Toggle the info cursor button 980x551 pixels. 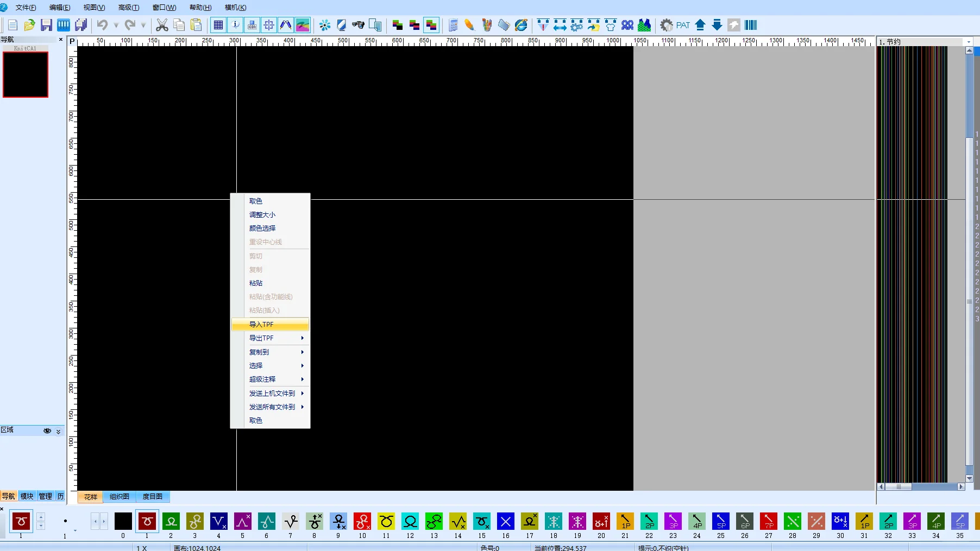pyautogui.click(x=235, y=25)
